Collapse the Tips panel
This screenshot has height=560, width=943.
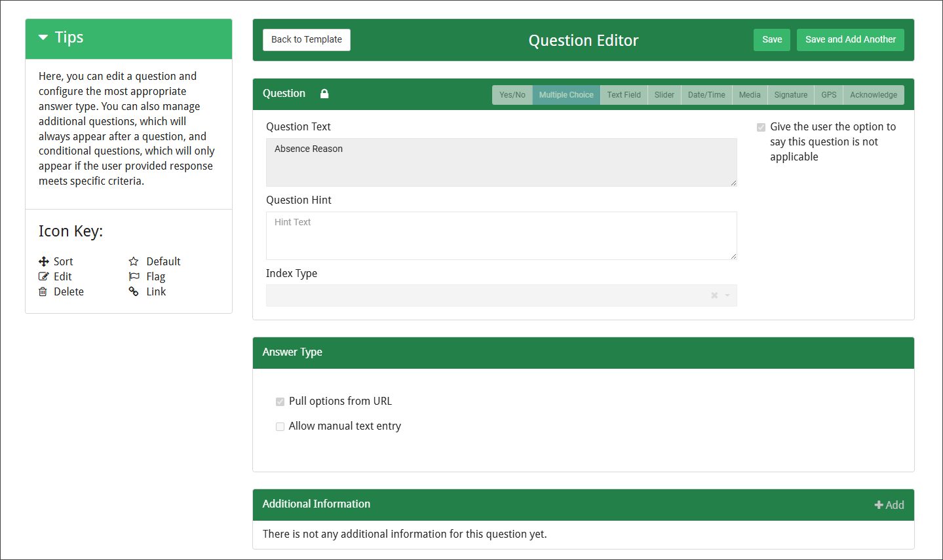click(43, 37)
